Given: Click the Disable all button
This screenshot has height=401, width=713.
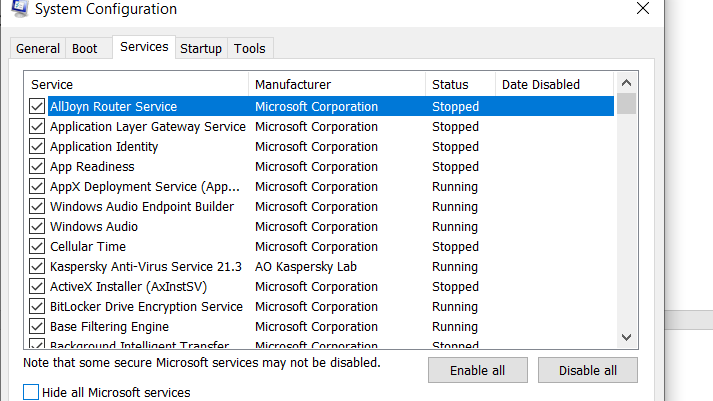Looking at the screenshot, I should click(587, 371).
